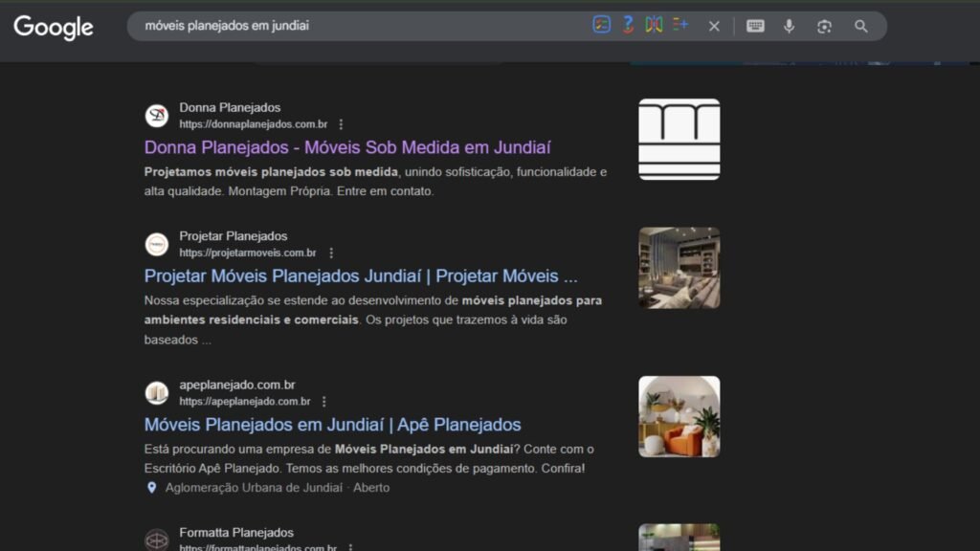The image size is (980, 551).
Task: Click the donnaplanejados.com.br URL
Action: (253, 124)
